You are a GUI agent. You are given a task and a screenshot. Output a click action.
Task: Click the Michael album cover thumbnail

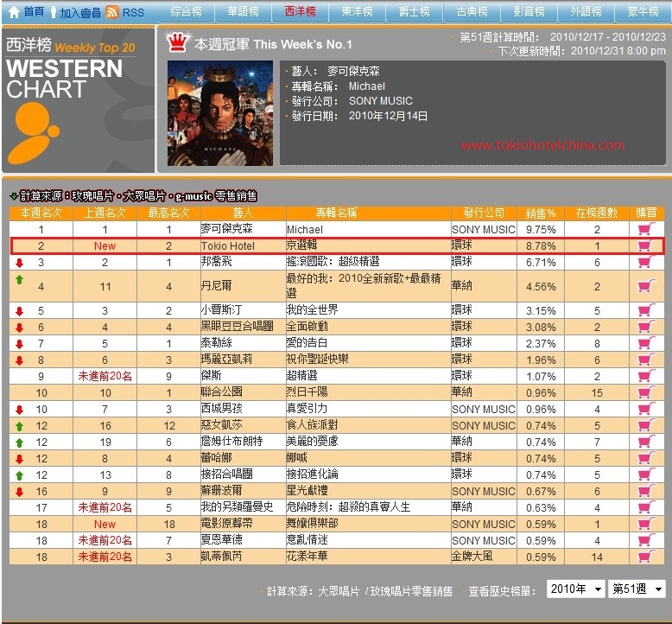(220, 113)
